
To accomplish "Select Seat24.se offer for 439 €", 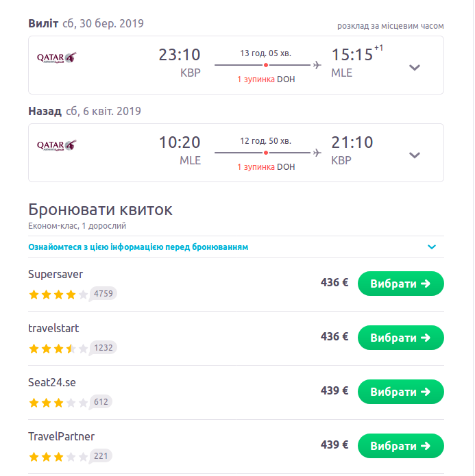I will 400,392.
